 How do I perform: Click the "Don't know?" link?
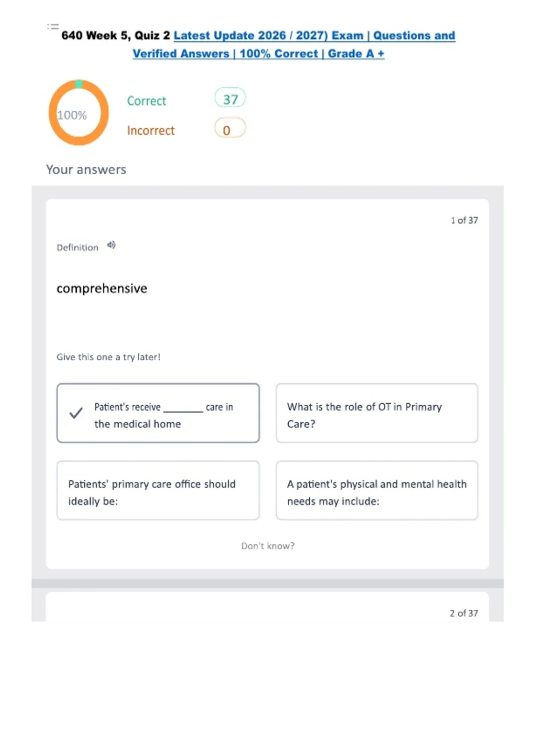tap(268, 546)
